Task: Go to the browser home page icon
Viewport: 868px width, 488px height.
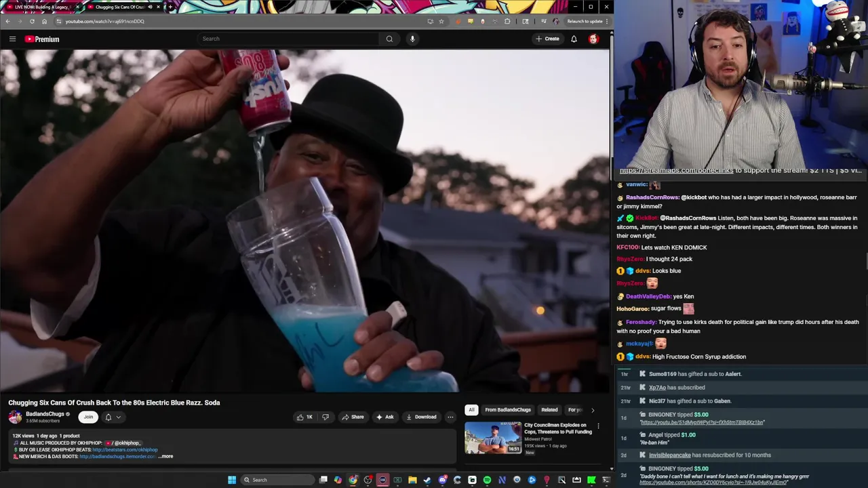Action: 44,21
